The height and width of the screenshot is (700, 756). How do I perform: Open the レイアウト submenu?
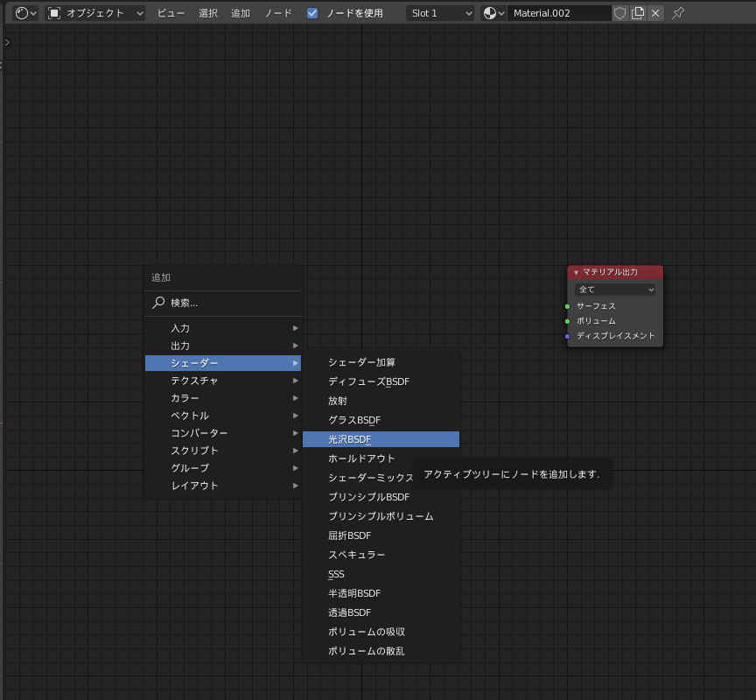[x=223, y=486]
